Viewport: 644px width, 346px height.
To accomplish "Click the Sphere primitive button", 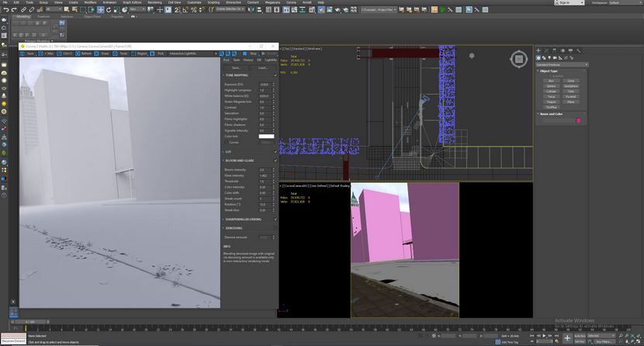I will click(x=551, y=86).
